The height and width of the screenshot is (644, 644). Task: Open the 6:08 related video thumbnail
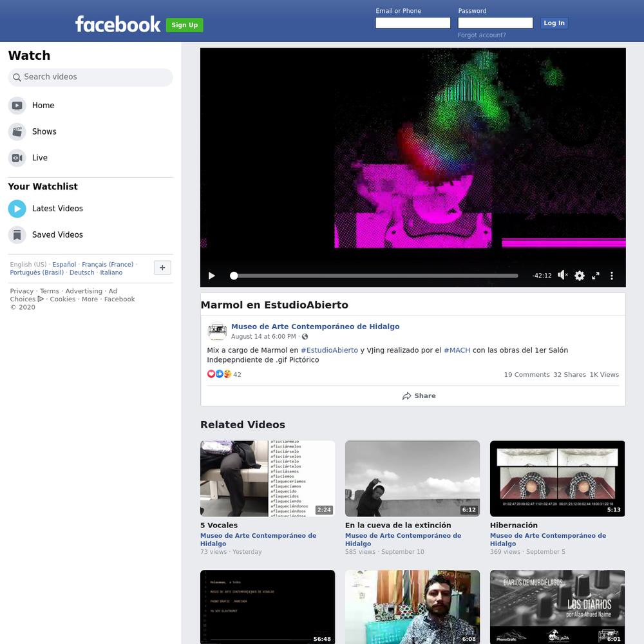coord(412,607)
